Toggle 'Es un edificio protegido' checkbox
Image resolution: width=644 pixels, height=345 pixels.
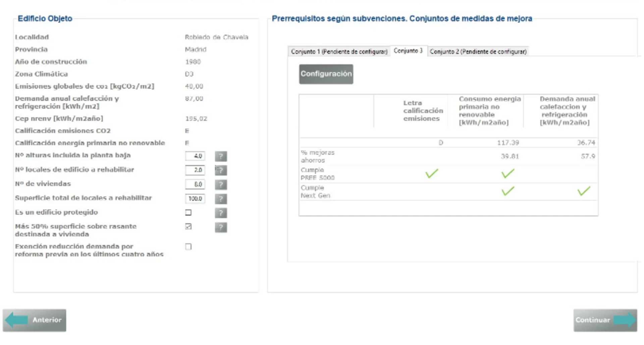click(189, 212)
